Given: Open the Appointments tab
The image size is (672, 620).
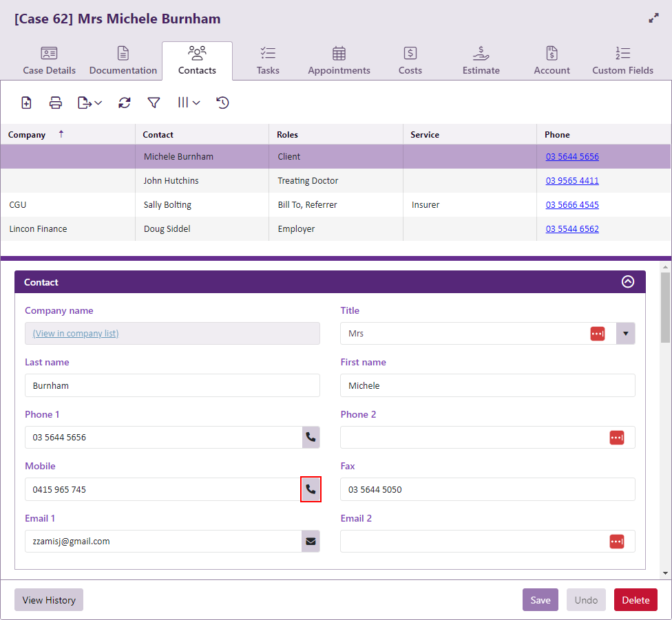Looking at the screenshot, I should tap(339, 61).
